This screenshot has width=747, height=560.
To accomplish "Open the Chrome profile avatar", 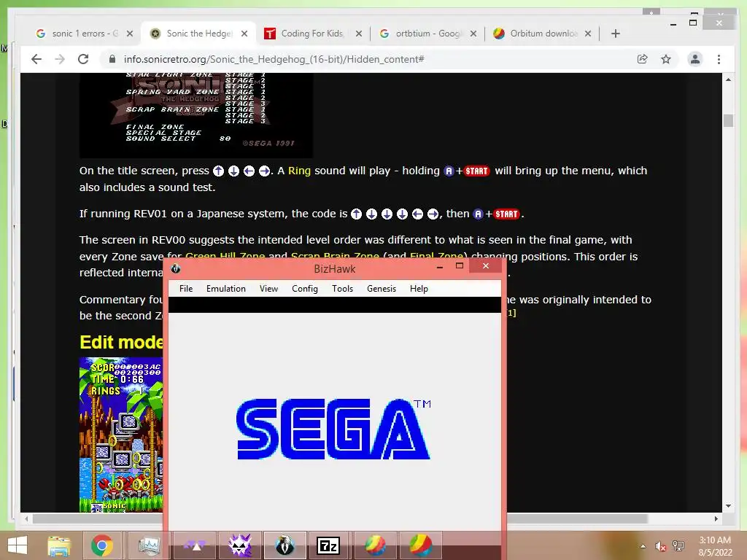I will point(695,59).
